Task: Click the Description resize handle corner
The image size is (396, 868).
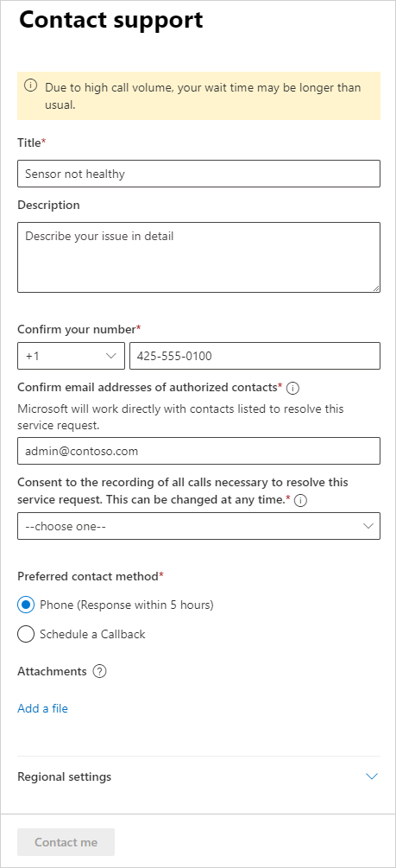Action: (x=375, y=288)
